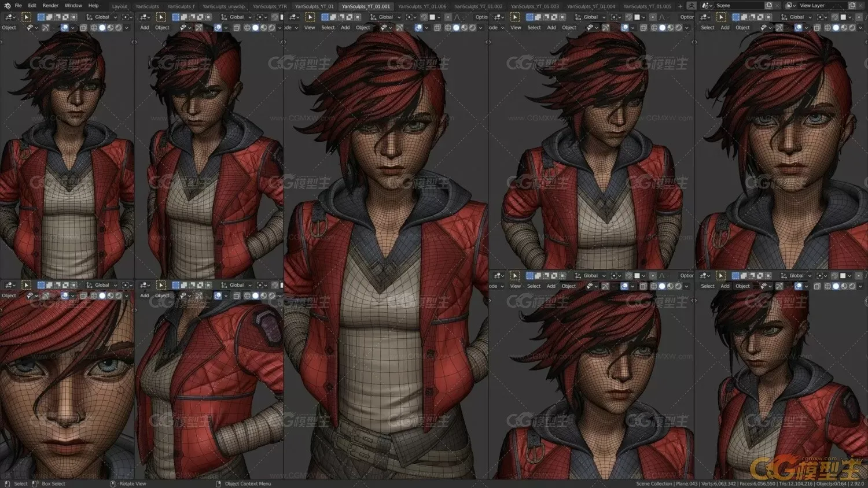Toggle X-ray in center viewport
The width and height of the screenshot is (868, 488).
pyautogui.click(x=437, y=27)
